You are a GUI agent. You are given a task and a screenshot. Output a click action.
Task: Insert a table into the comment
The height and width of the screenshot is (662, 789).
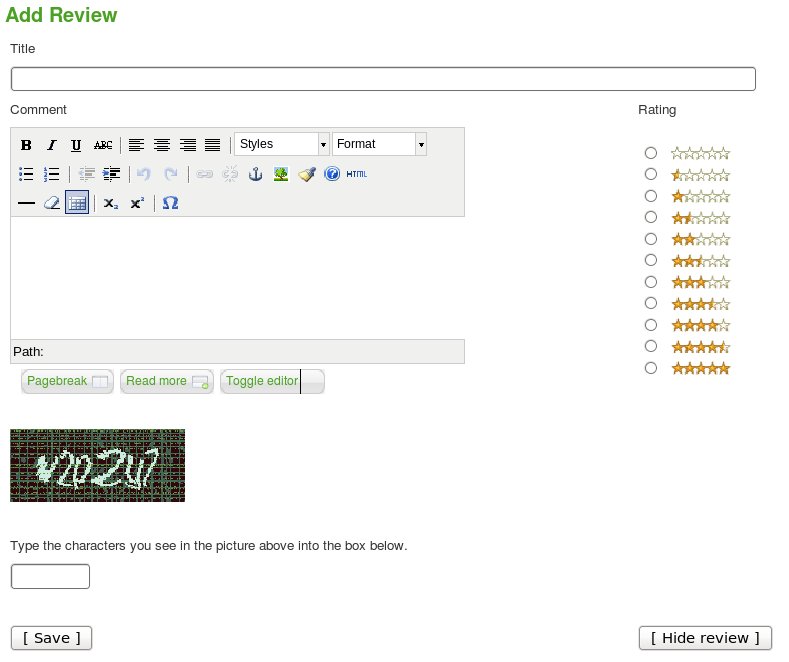pyautogui.click(x=77, y=203)
